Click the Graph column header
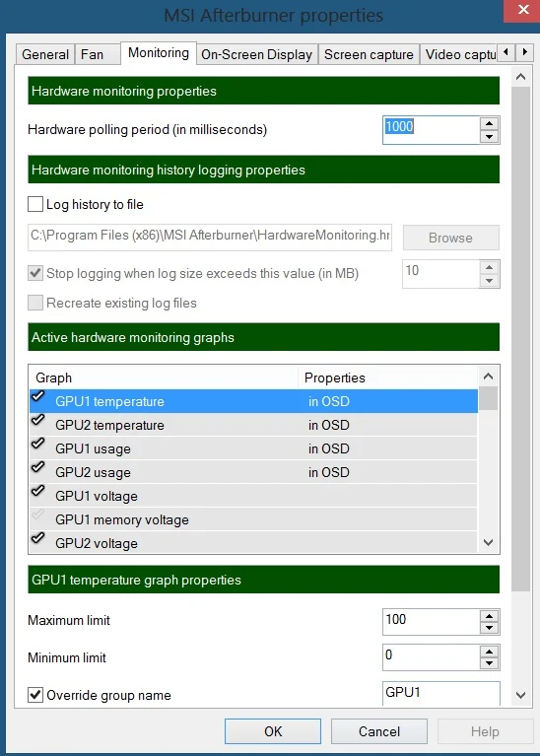Viewport: 540px width, 756px height. (164, 378)
